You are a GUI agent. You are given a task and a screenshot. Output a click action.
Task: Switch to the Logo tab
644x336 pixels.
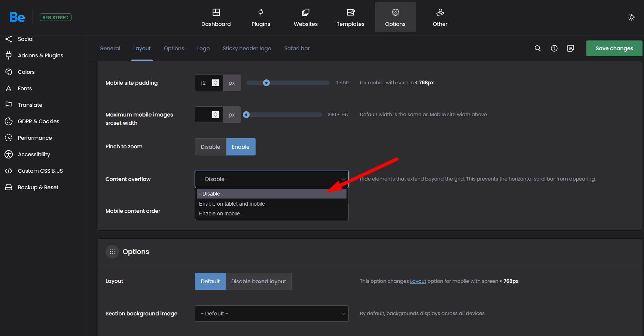204,48
